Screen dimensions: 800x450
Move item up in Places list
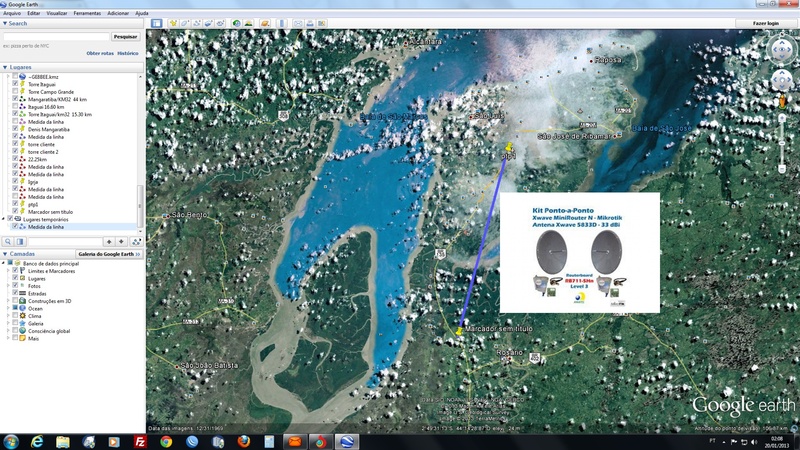pyautogui.click(x=109, y=242)
